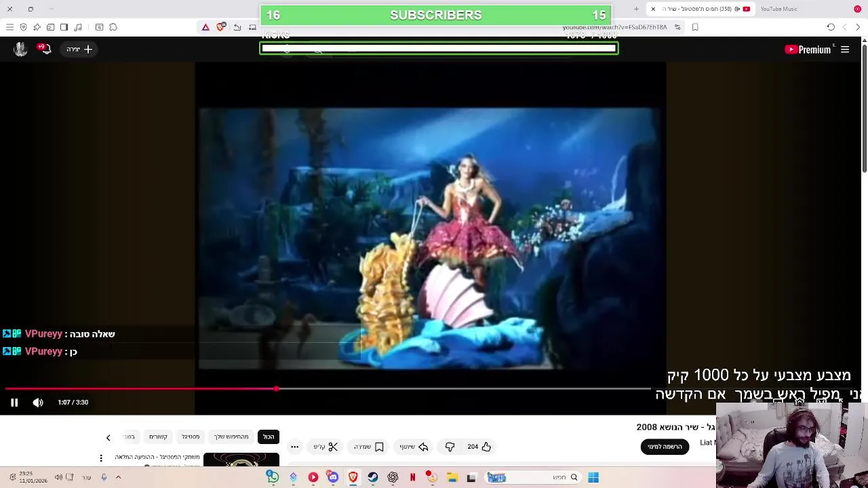Open Steam from the taskbar
The width and height of the screenshot is (868, 488).
coord(373,478)
